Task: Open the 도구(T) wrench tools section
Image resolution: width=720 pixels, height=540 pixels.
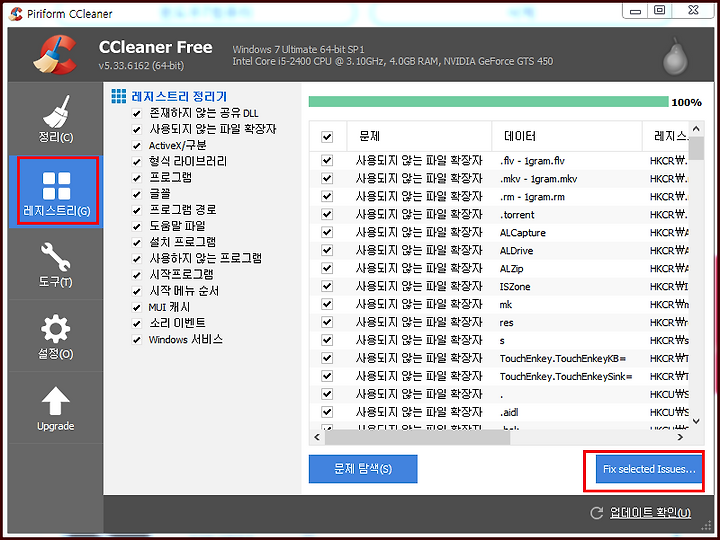Action: point(56,264)
